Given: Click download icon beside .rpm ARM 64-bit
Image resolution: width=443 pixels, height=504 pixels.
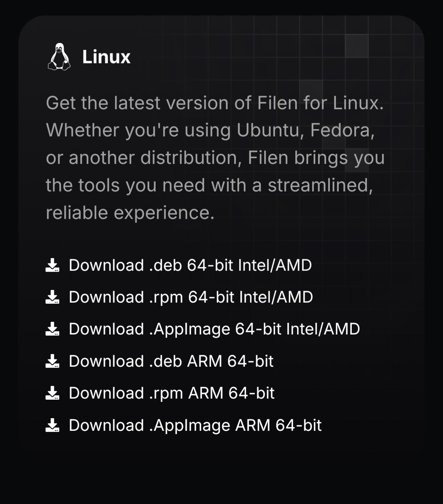Looking at the screenshot, I should [x=52, y=393].
